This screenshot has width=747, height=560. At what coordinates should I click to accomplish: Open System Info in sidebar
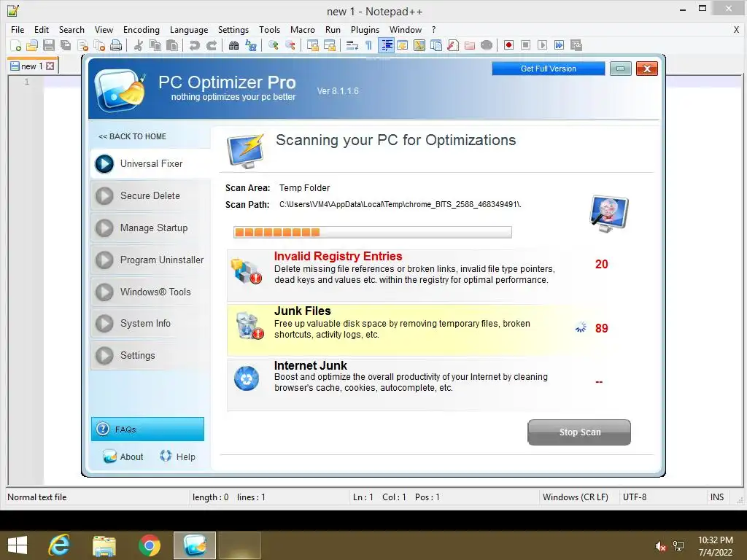click(x=150, y=323)
